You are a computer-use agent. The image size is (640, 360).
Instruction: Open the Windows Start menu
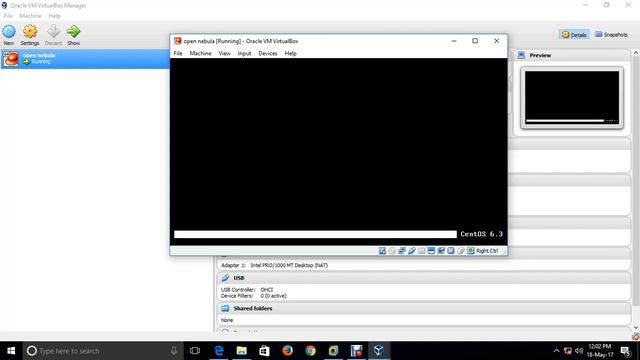[11, 351]
